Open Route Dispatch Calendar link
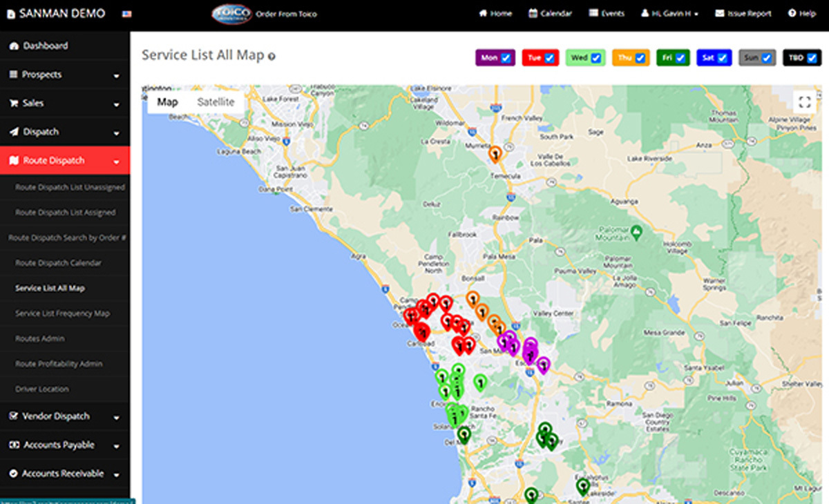The width and height of the screenshot is (829, 504). [x=58, y=263]
